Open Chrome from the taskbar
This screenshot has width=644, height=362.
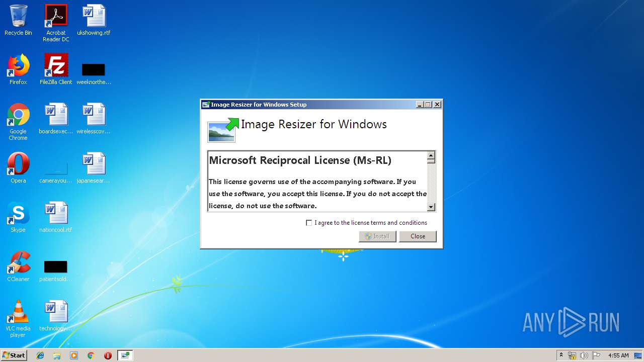click(91, 355)
